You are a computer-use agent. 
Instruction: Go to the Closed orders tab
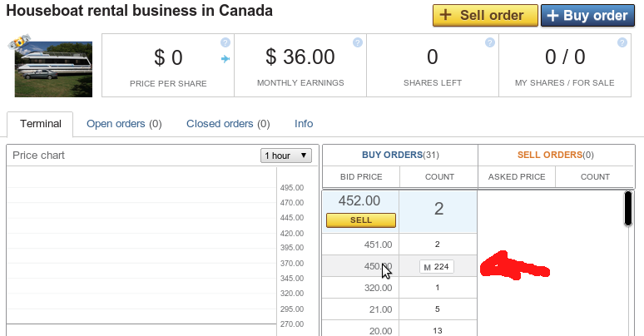[228, 124]
